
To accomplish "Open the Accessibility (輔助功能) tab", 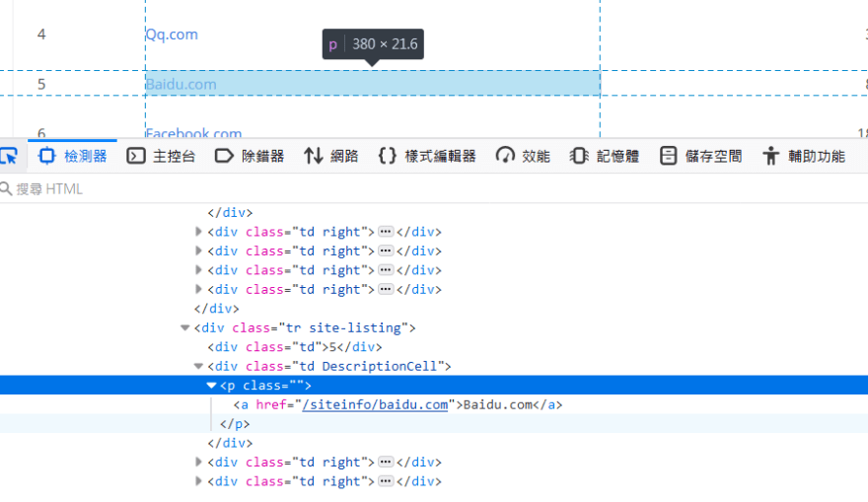I will click(x=804, y=156).
